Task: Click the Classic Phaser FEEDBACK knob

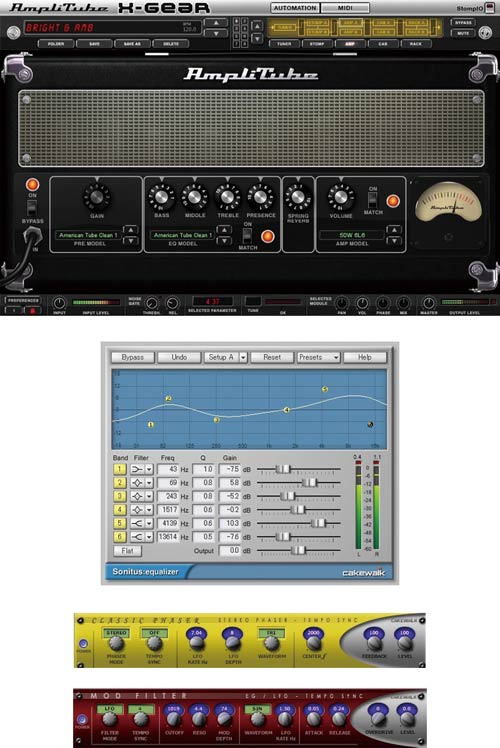Action: coord(375,643)
